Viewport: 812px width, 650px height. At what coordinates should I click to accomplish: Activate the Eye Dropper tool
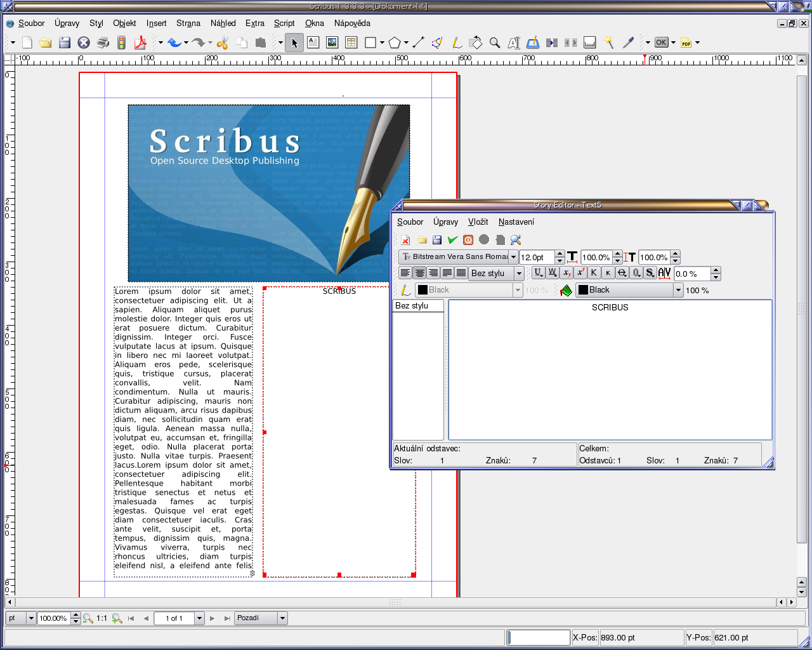[628, 43]
